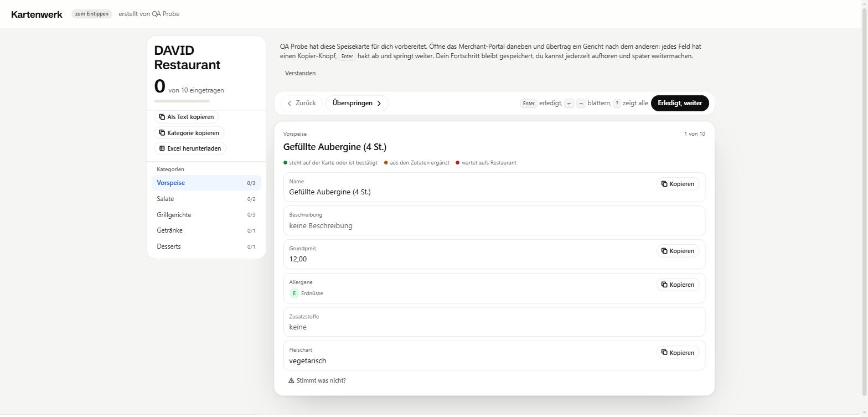
Task: Click the left arrow key hint
Action: [569, 104]
